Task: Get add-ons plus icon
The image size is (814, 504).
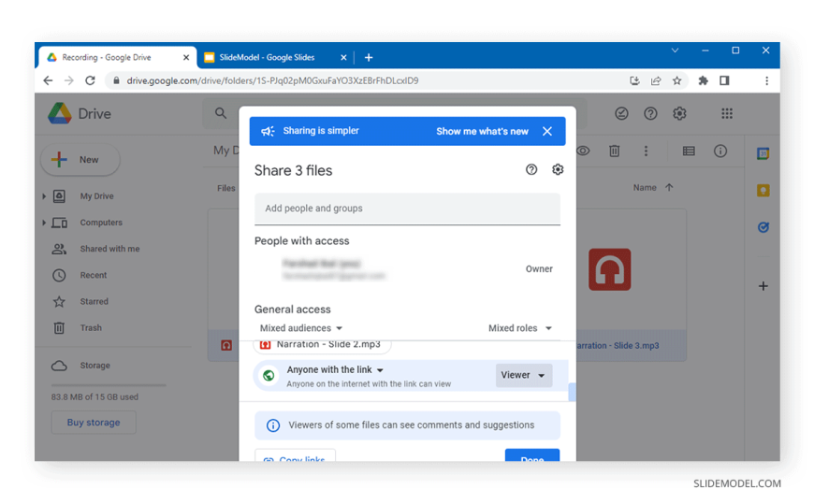Action: 763,286
